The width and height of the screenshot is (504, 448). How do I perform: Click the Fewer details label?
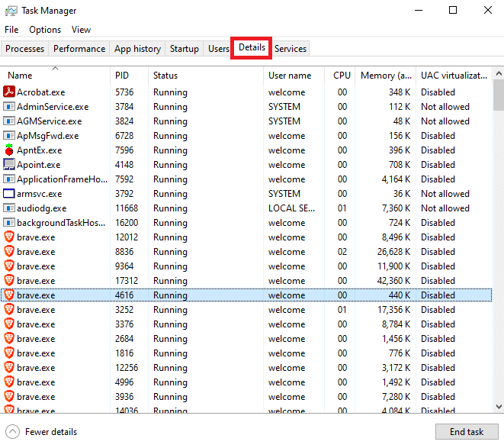pyautogui.click(x=51, y=431)
